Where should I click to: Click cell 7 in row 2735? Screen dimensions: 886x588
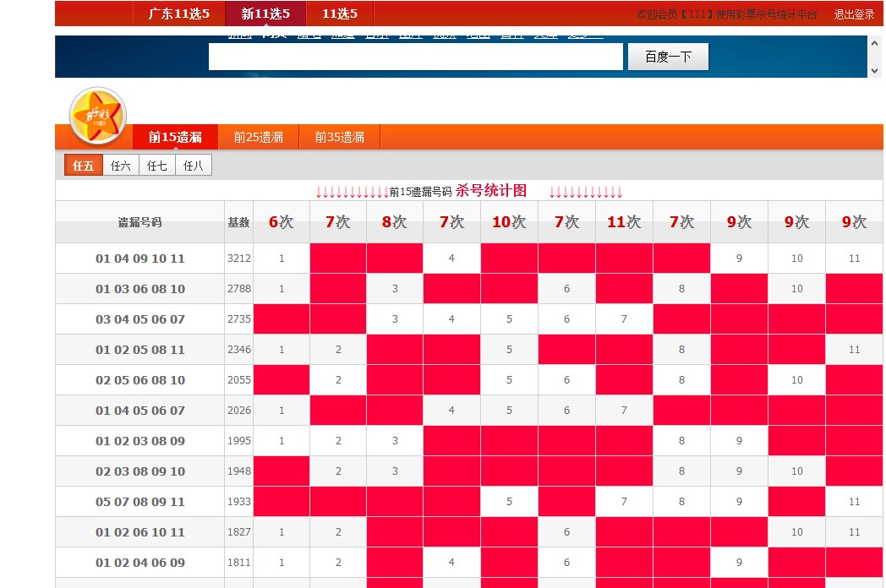pos(624,319)
